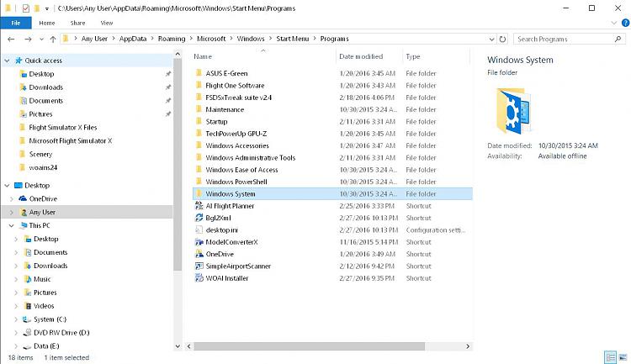Click the New folder icon in title bar

click(37, 8)
